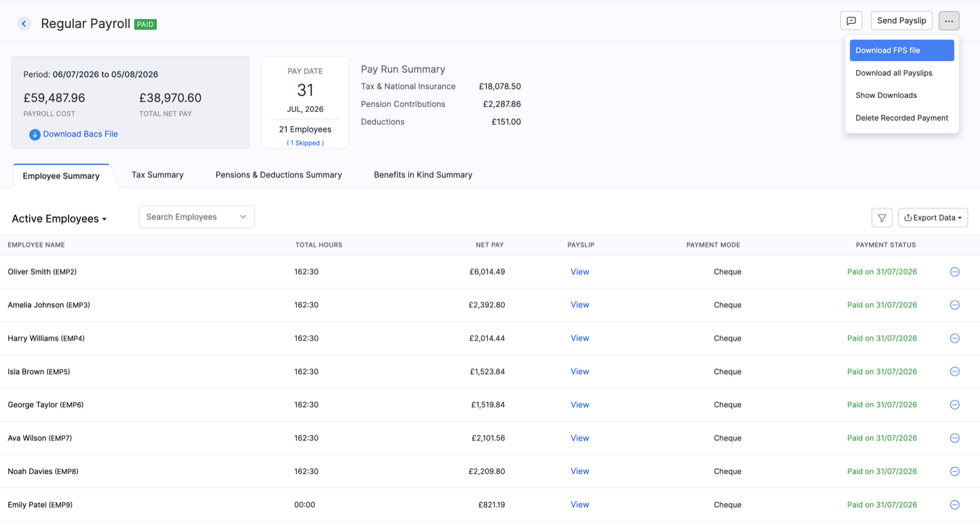Open the Export Data dropdown

click(x=933, y=218)
